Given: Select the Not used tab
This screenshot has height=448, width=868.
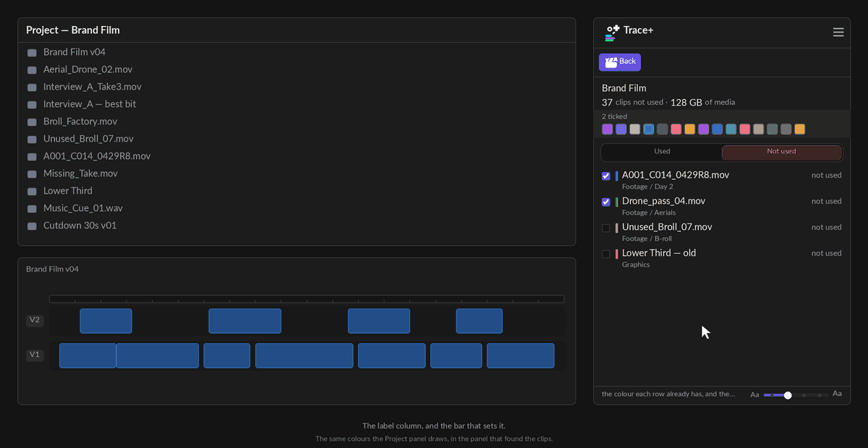Looking at the screenshot, I should [781, 152].
